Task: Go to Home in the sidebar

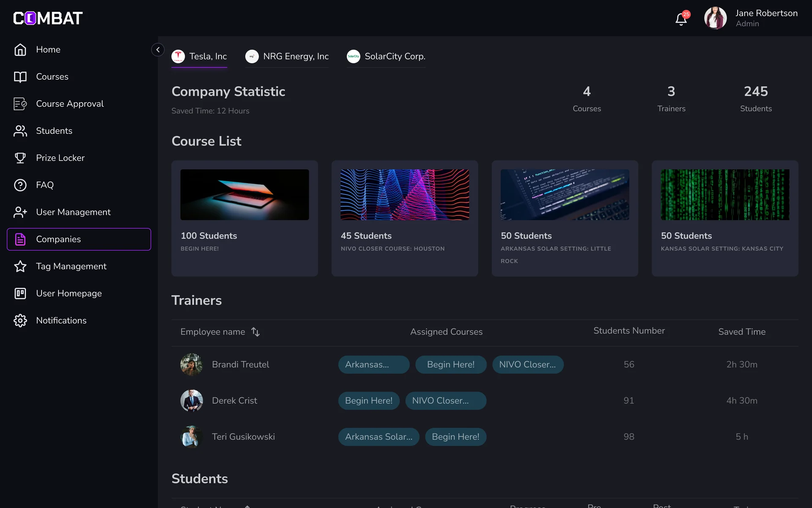Action: (x=79, y=50)
